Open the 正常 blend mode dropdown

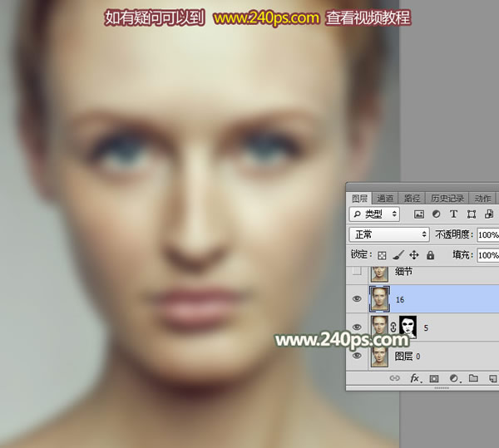point(389,234)
